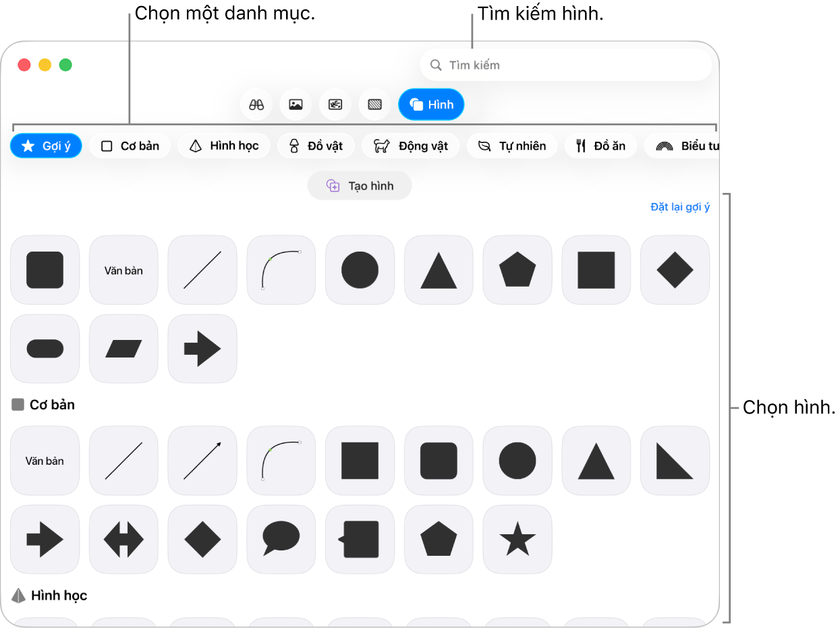Insert the circle from suggested shapes

tap(360, 270)
